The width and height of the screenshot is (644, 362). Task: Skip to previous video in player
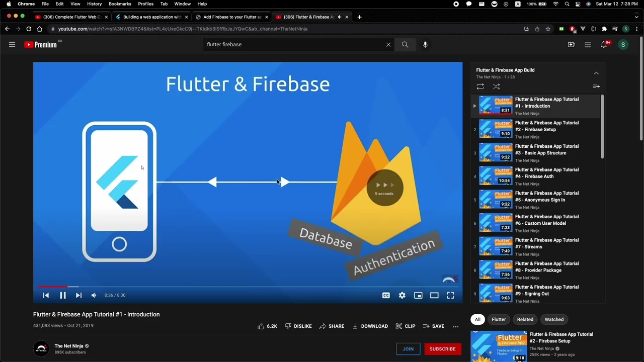point(46,295)
